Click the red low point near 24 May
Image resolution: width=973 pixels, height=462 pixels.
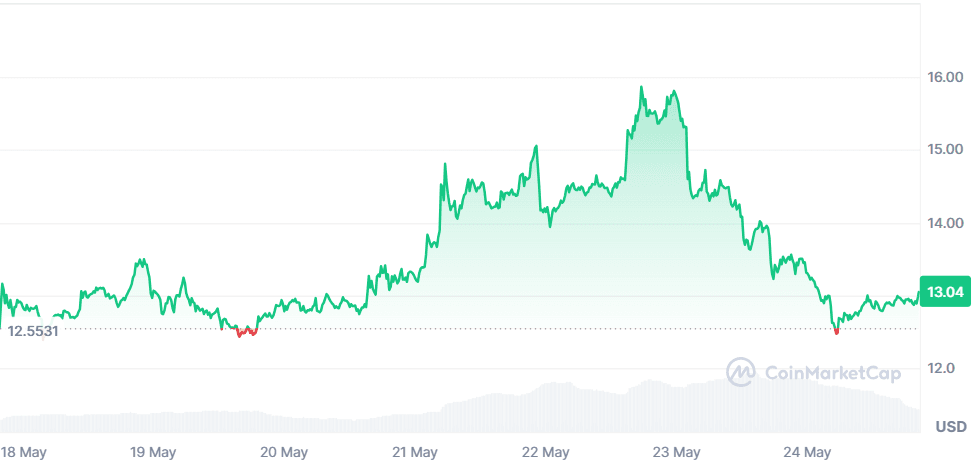tap(836, 331)
